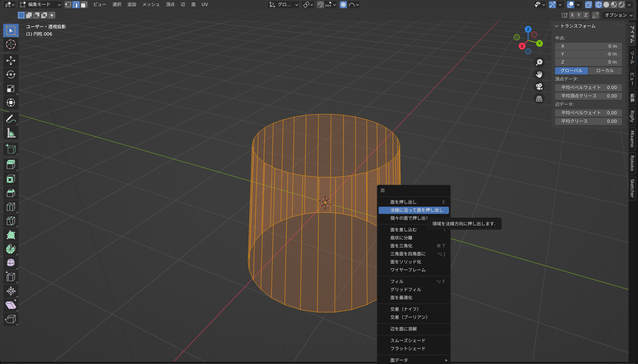Viewport: 638px width, 364px height.
Task: Select the Annotate tool
Action: coord(11,119)
